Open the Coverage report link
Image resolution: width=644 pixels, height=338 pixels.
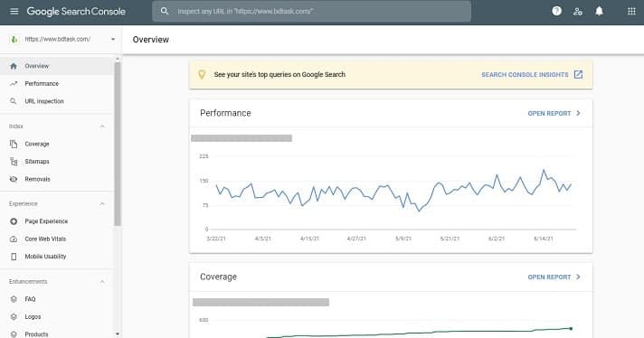(549, 277)
